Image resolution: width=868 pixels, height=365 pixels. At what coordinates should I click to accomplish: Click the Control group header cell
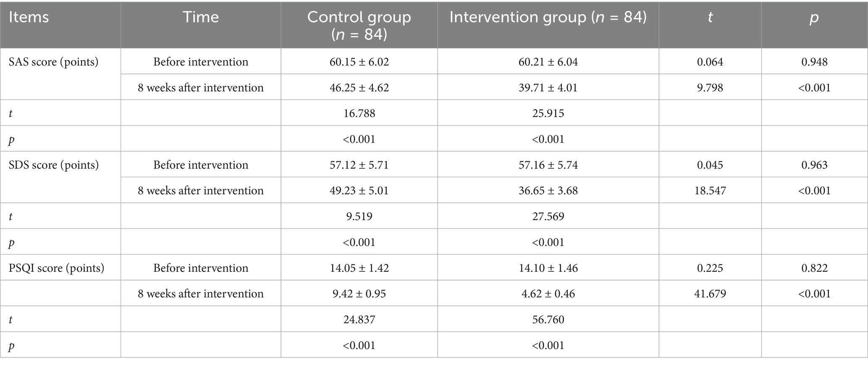pos(359,25)
